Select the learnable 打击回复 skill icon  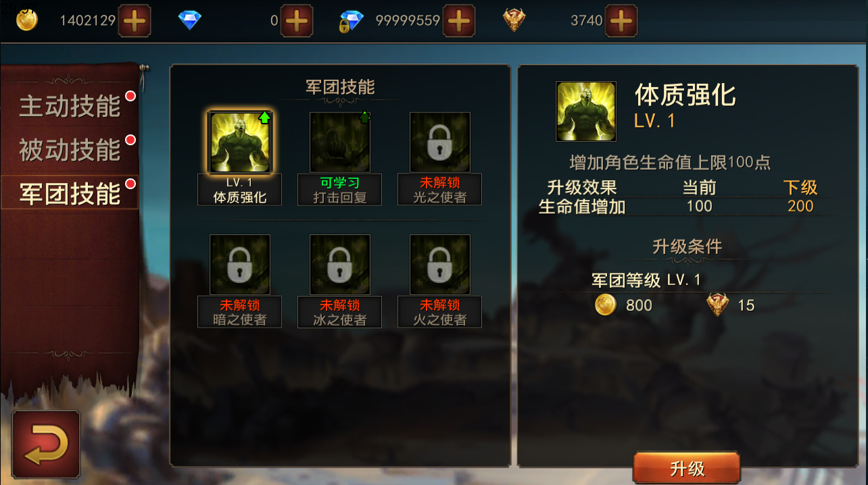click(340, 143)
